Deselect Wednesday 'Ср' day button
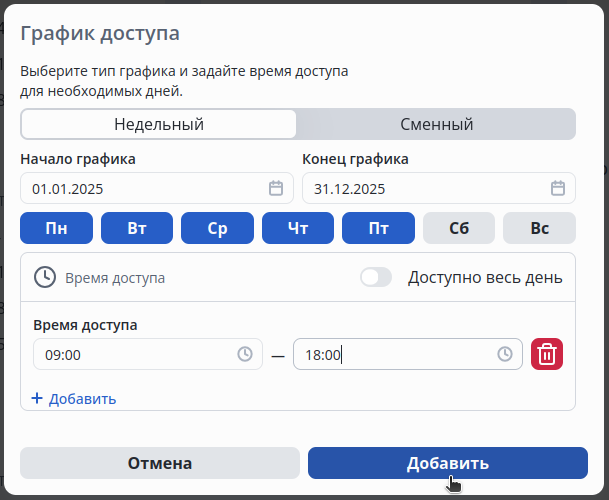609x500 pixels. [x=217, y=228]
